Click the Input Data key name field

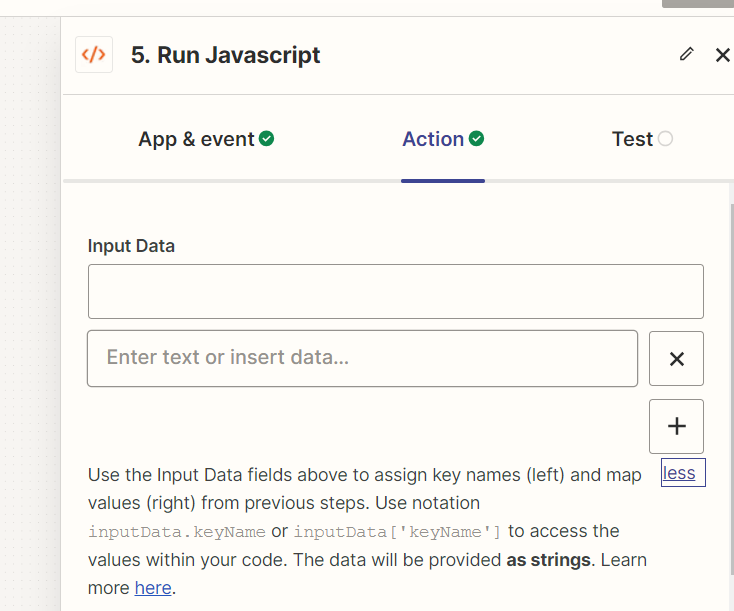pyautogui.click(x=396, y=291)
